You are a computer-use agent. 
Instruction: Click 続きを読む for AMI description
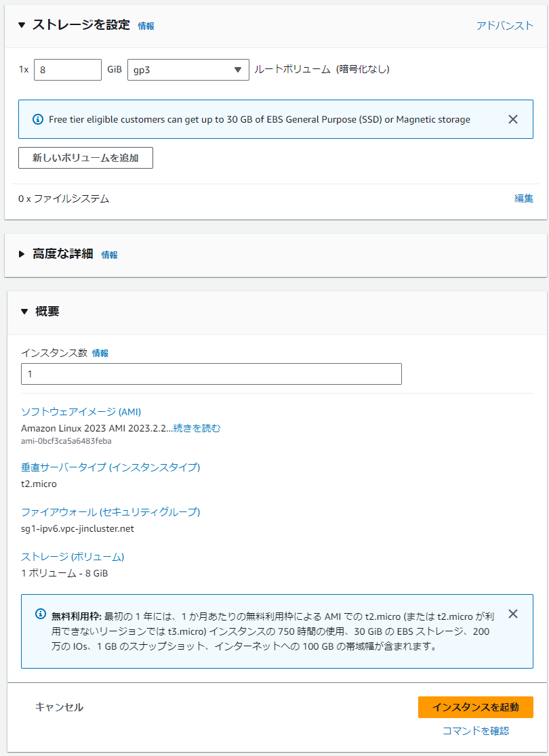[x=197, y=428]
